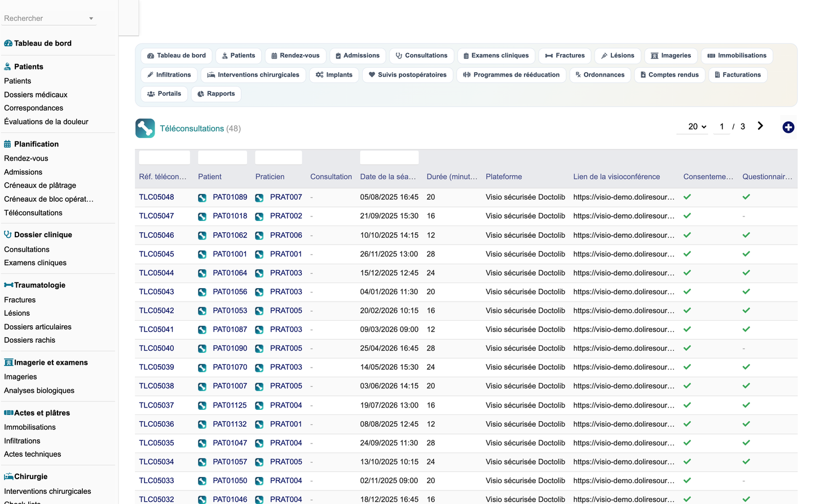Click the Téléconsultations module bone icon
The height and width of the screenshot is (504, 815).
(x=145, y=129)
